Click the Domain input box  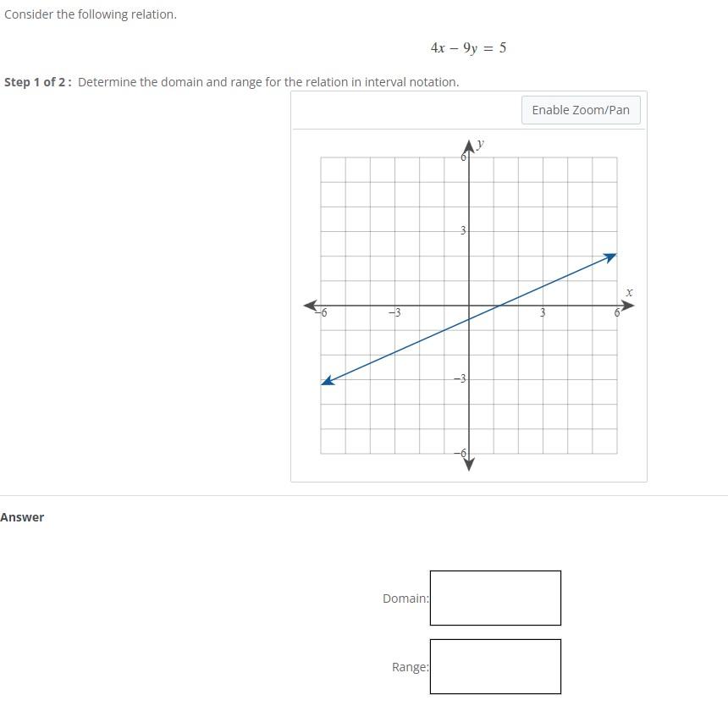coord(495,598)
